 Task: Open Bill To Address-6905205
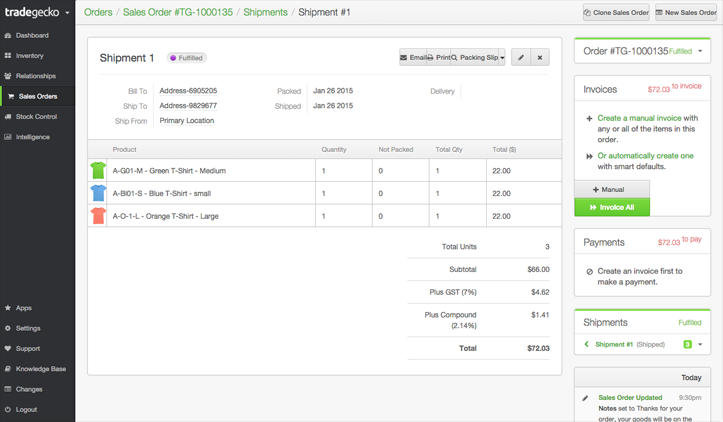pyautogui.click(x=188, y=91)
